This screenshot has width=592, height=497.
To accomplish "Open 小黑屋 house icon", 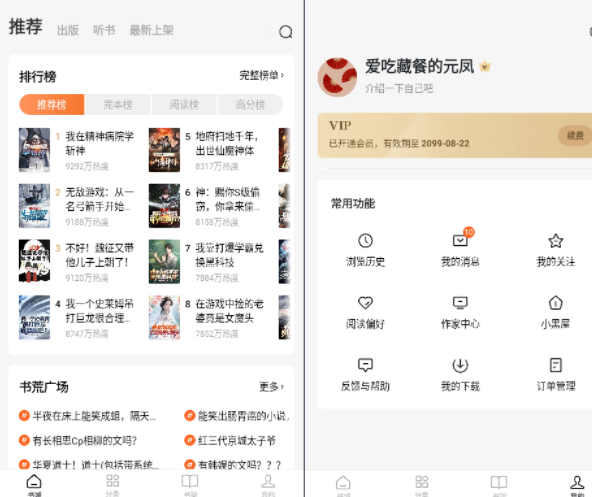I will coord(555,303).
